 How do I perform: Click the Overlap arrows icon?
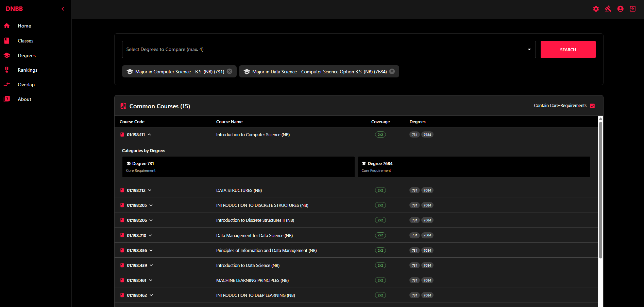click(x=7, y=85)
